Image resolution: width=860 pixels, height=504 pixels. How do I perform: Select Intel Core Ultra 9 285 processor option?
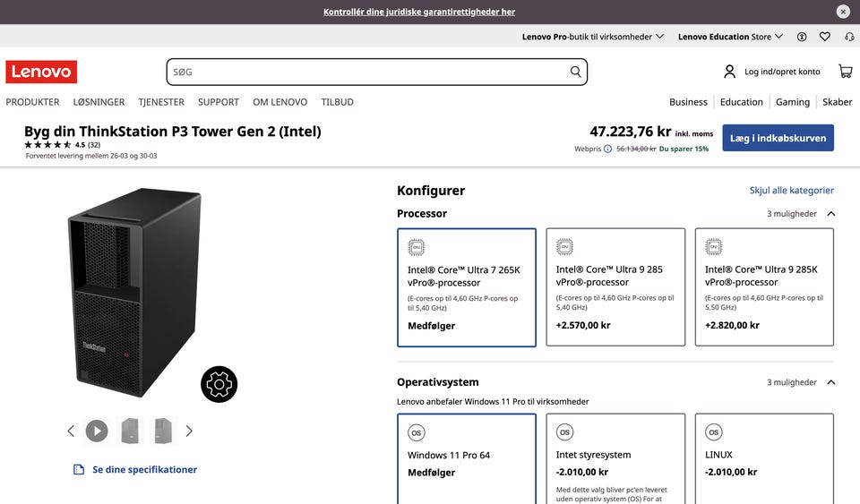(x=615, y=287)
